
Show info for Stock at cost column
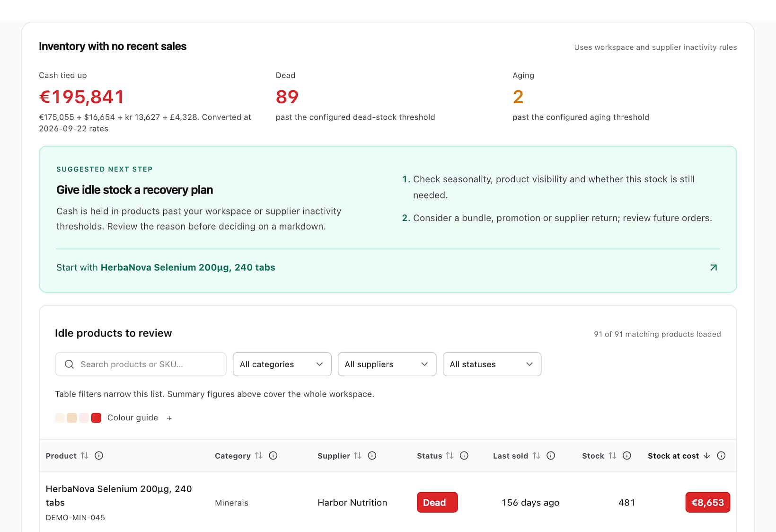pyautogui.click(x=721, y=455)
